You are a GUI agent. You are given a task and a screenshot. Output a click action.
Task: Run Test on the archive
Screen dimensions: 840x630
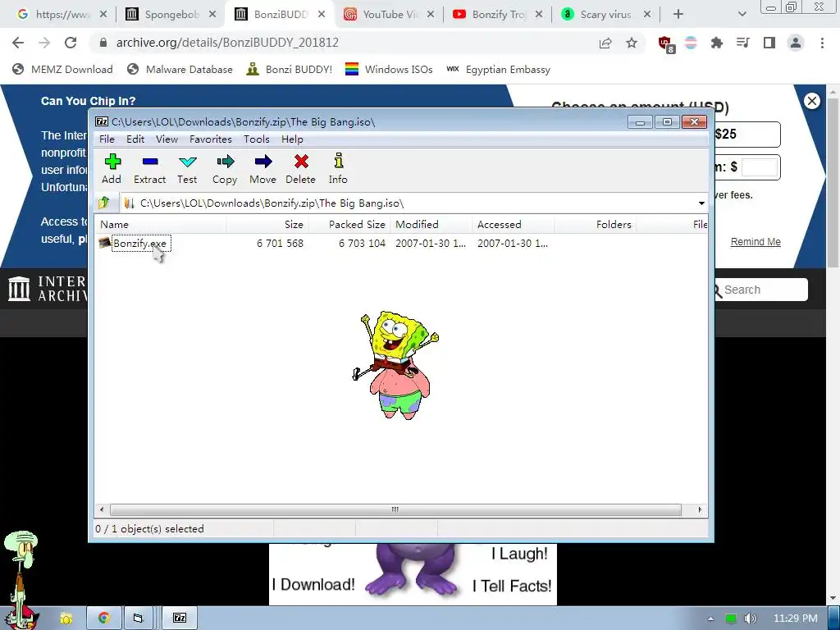(187, 169)
